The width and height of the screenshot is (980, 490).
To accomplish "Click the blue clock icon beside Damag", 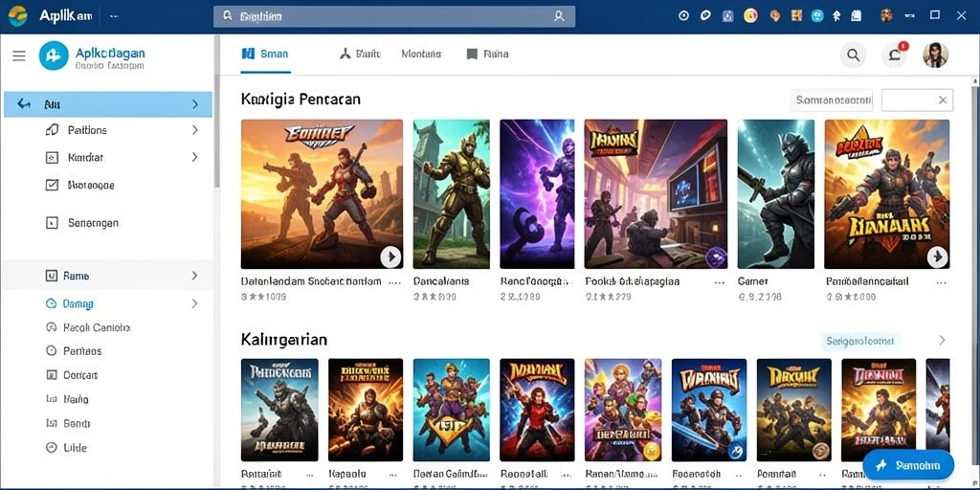I will tap(52, 303).
